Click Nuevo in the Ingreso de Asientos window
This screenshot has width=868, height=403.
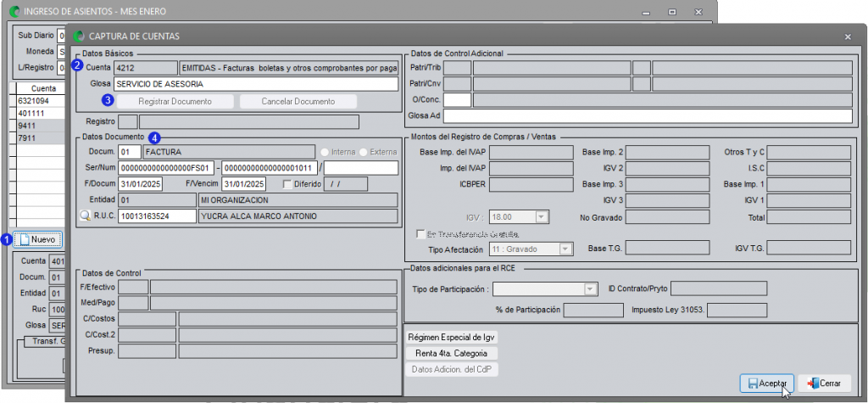[x=38, y=239]
